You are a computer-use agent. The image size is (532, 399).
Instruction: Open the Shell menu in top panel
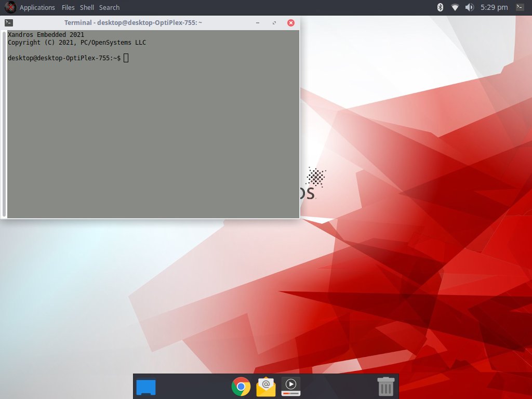(87, 7)
